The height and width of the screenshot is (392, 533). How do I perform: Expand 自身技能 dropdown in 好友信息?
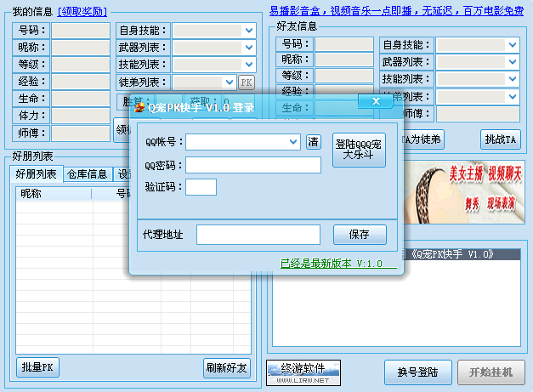coord(513,45)
